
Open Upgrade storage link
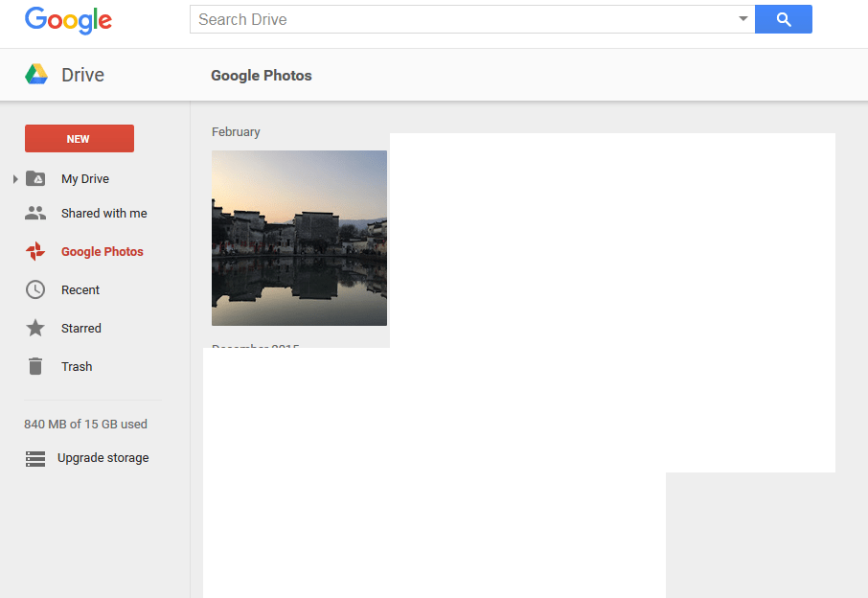105,458
